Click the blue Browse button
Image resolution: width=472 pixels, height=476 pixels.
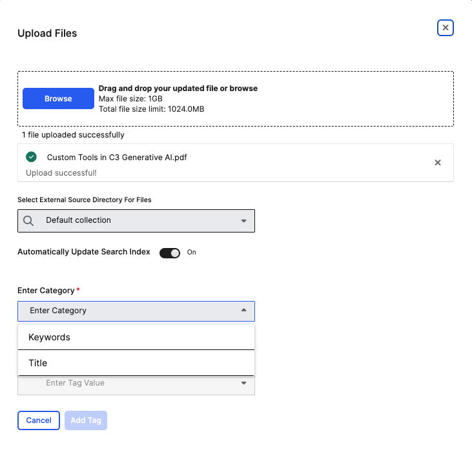click(x=58, y=99)
